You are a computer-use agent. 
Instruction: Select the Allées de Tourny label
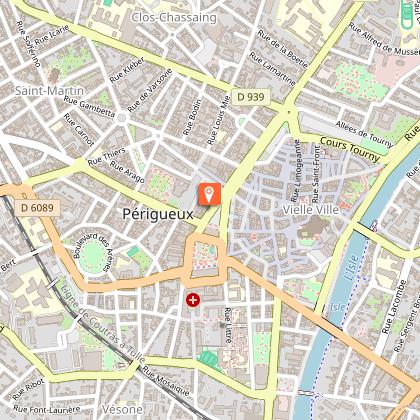(x=364, y=134)
